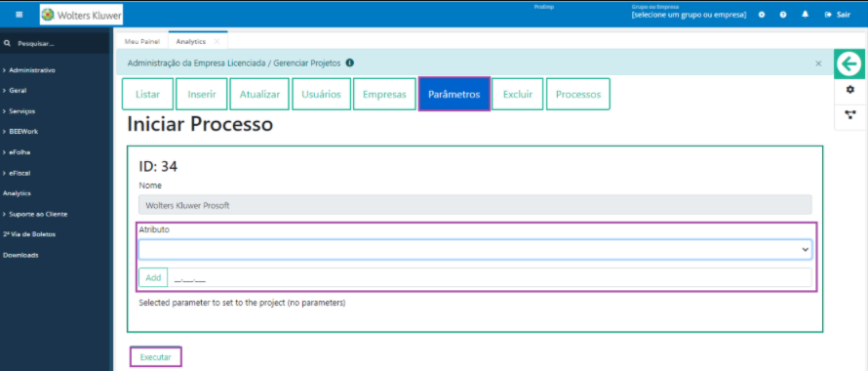Select the Analytics tab
The width and height of the screenshot is (868, 371).
tap(191, 42)
